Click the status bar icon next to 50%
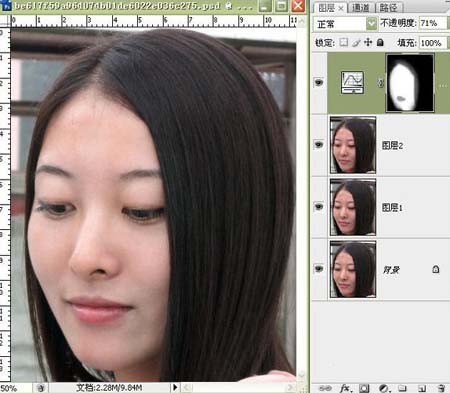450x393 pixels. (x=41, y=388)
